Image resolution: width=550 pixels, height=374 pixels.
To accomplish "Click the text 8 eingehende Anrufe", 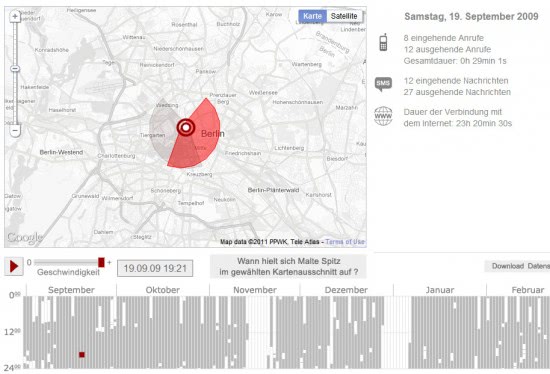I will tap(444, 38).
